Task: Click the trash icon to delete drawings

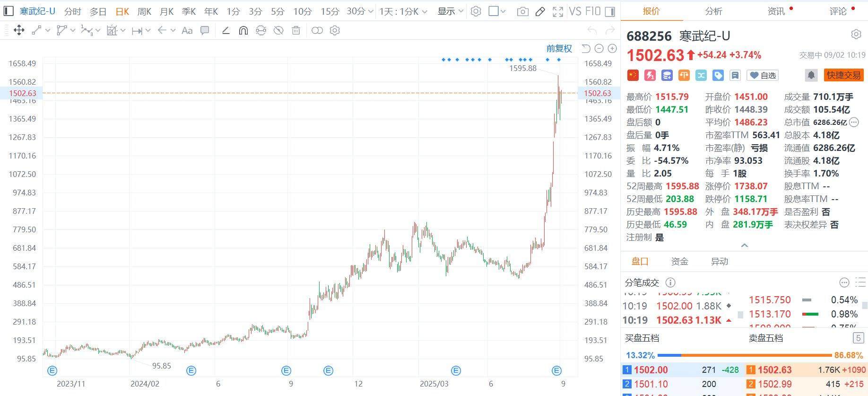Action: [296, 31]
